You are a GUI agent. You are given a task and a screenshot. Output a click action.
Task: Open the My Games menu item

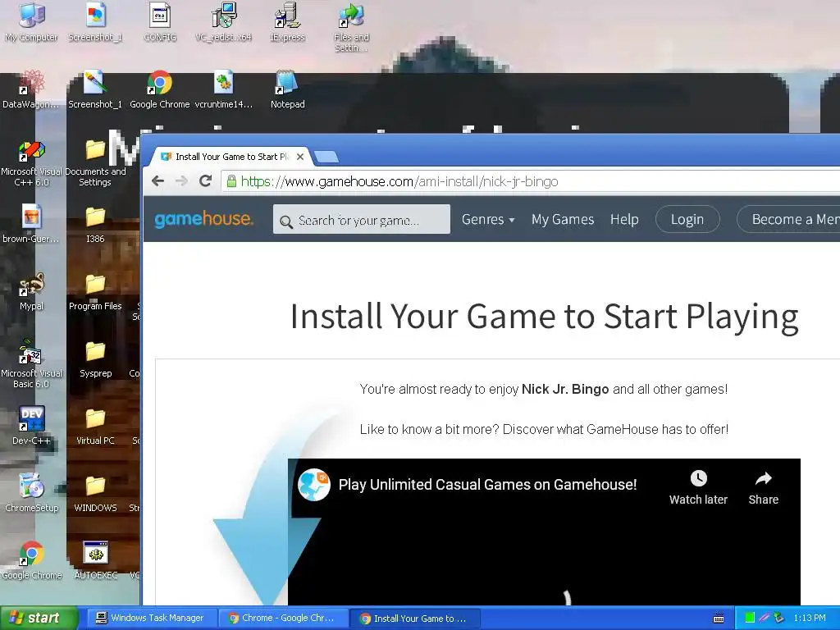[563, 219]
